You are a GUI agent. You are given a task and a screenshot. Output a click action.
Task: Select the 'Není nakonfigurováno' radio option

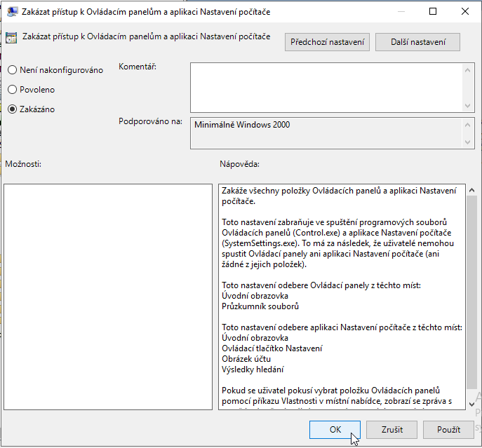coord(13,70)
